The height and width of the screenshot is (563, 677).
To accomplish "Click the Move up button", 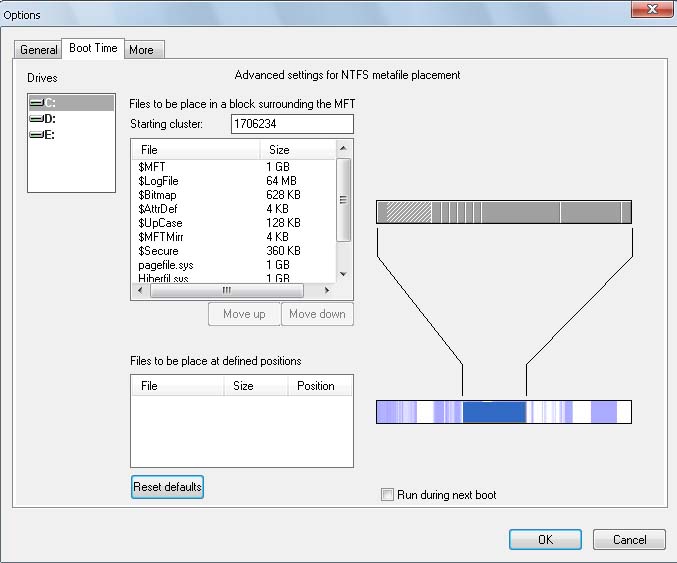I will click(244, 314).
